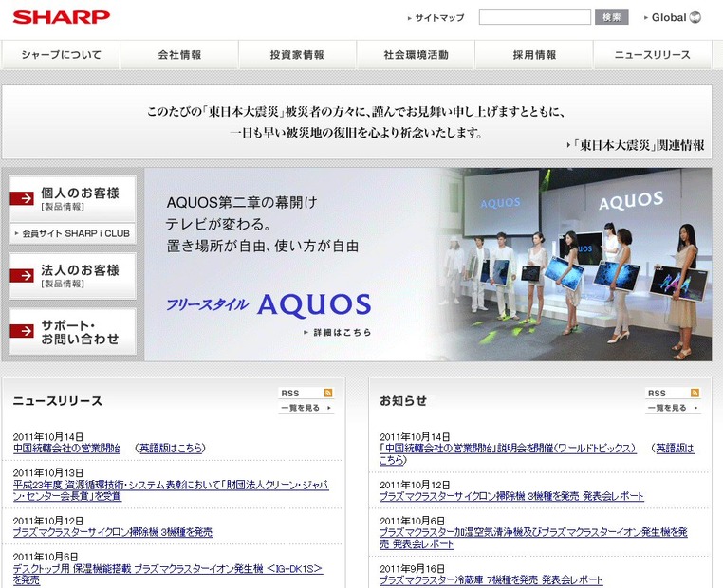This screenshot has height=588, width=723.
Task: Click the earthquake condolence message banner
Action: [357, 121]
